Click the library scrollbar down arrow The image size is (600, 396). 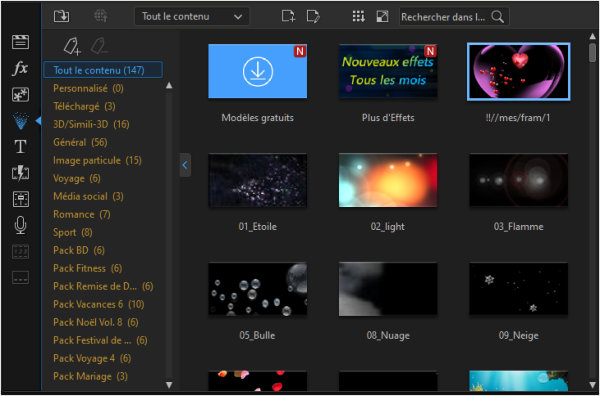click(593, 385)
